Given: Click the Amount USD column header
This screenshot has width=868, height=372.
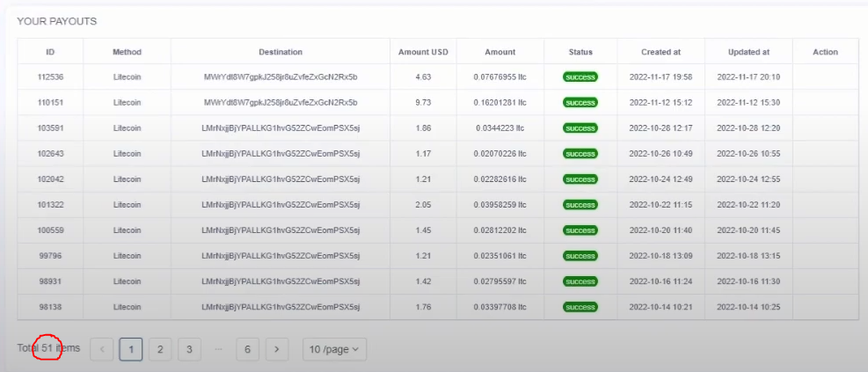Looking at the screenshot, I should point(424,52).
